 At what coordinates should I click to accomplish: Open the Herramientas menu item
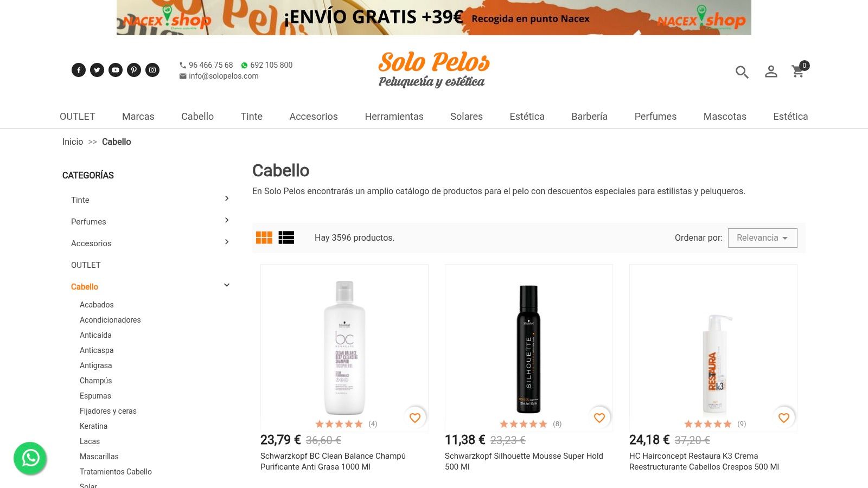coord(394,117)
